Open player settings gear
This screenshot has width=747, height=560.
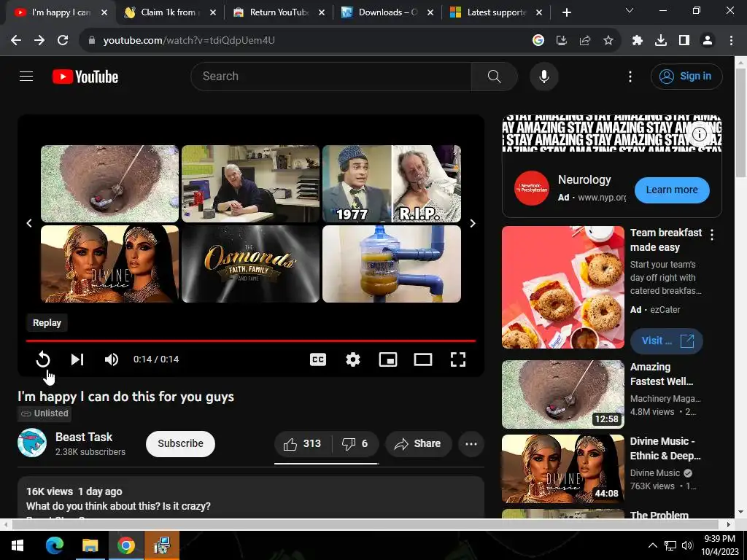(352, 359)
